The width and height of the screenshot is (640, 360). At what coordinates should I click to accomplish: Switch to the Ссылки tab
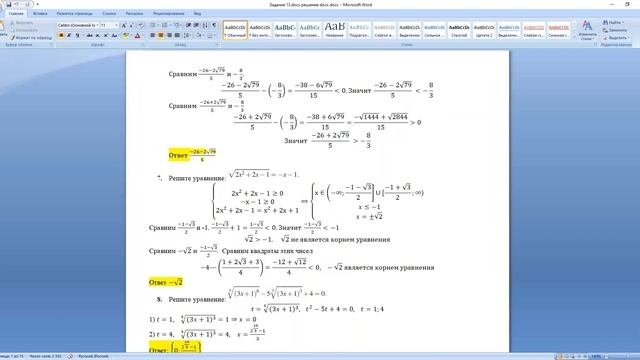click(x=109, y=13)
